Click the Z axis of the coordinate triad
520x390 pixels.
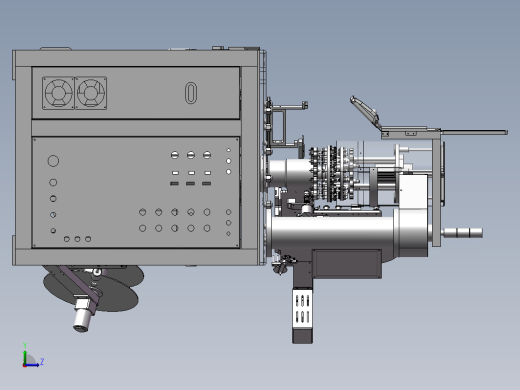[x=33, y=364]
